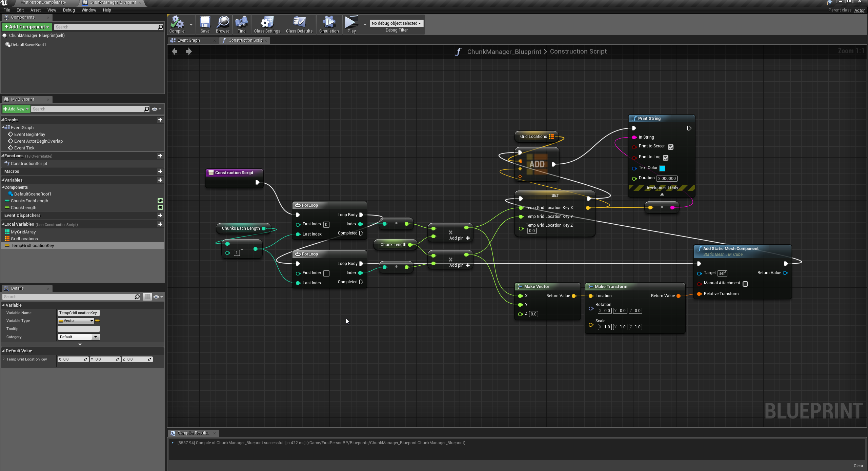The width and height of the screenshot is (868, 471).
Task: Click the Compile toolbar icon
Action: pyautogui.click(x=177, y=22)
